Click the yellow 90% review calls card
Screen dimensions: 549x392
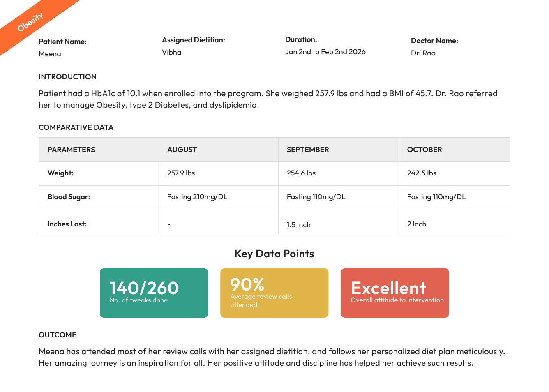tap(274, 293)
